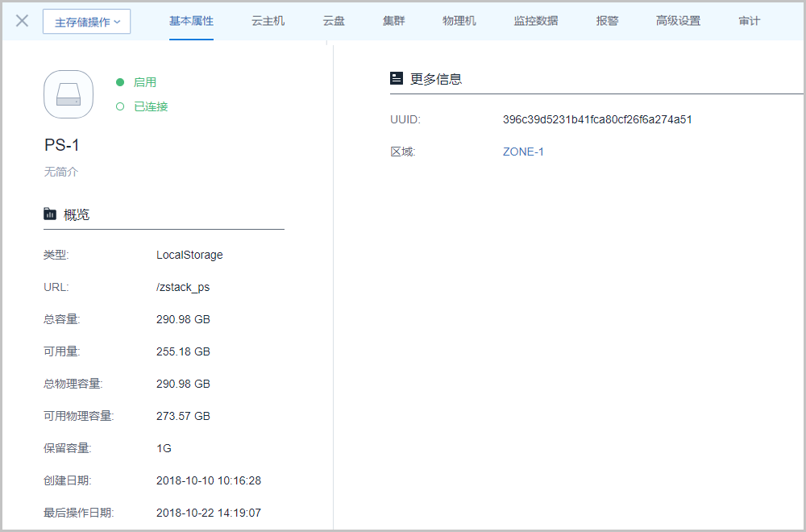View the 物理机 tab

[459, 21]
